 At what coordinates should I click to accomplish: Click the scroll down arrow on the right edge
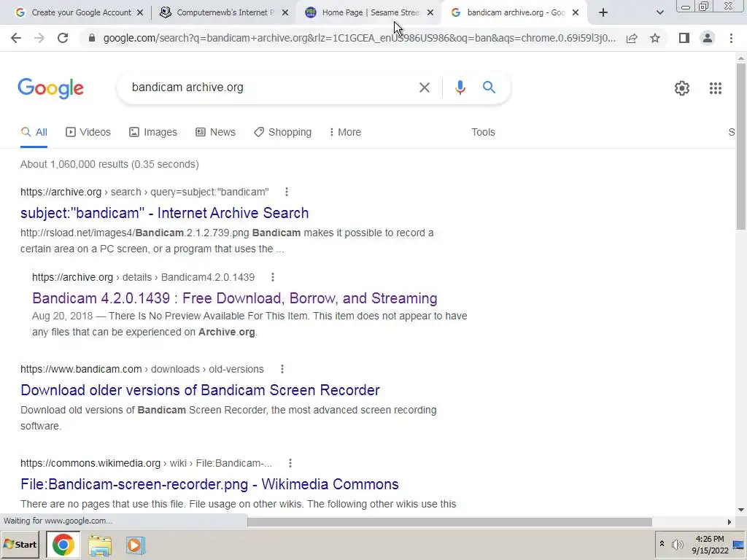click(x=740, y=510)
